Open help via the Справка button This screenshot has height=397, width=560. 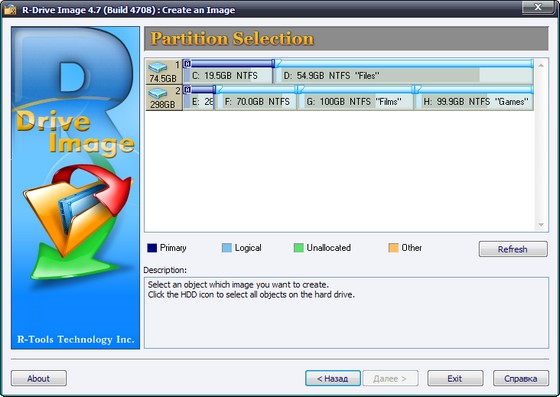click(x=521, y=378)
